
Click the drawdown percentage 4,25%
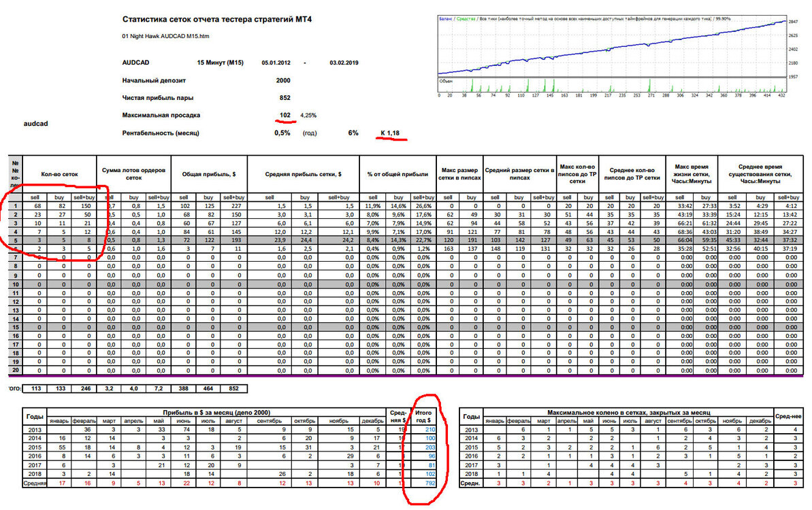coord(308,116)
